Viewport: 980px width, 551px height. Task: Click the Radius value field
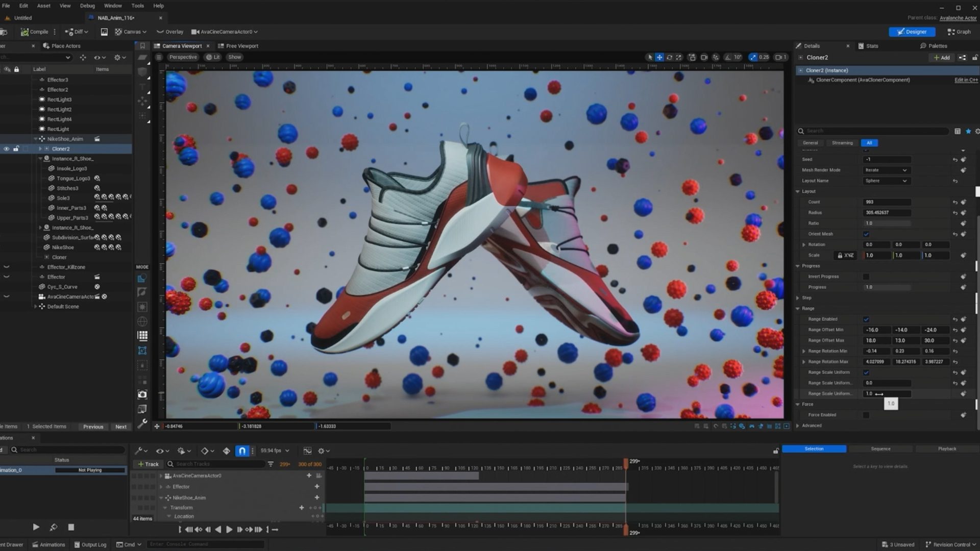[887, 213]
